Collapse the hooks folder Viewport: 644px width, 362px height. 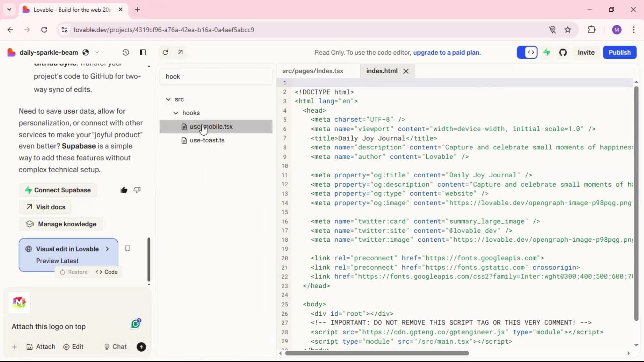175,113
